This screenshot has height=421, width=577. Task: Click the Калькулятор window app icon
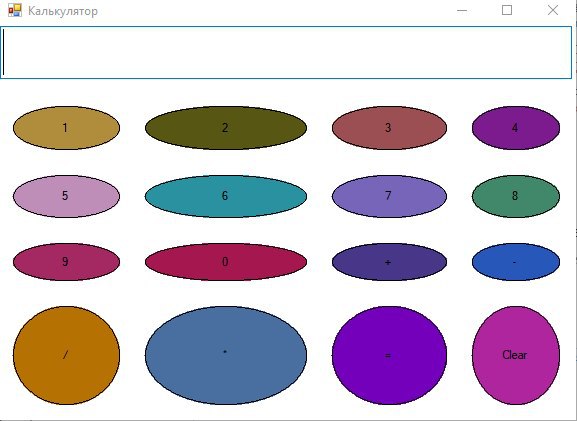tap(15, 10)
